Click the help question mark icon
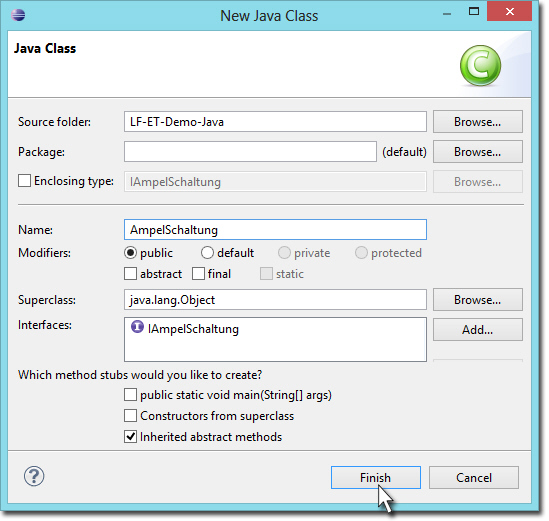Viewport: 549px width, 521px height. pos(34,476)
